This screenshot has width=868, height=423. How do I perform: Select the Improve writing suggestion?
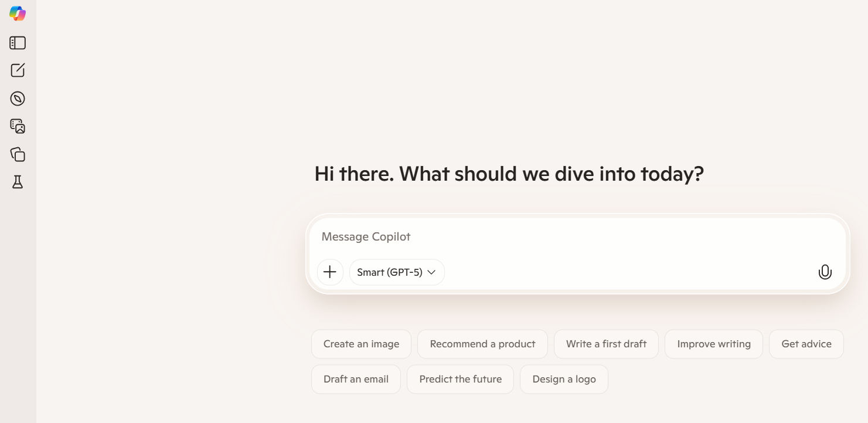(713, 344)
